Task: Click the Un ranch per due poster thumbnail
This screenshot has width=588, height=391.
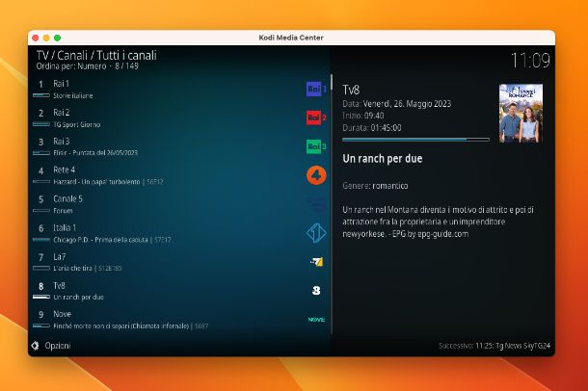Action: click(x=521, y=113)
